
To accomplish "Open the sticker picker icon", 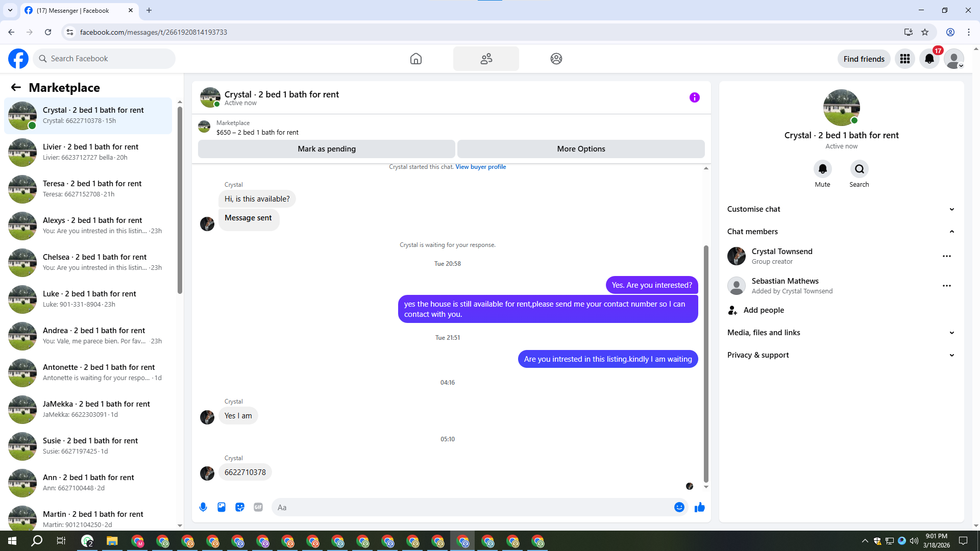I will coord(240,507).
